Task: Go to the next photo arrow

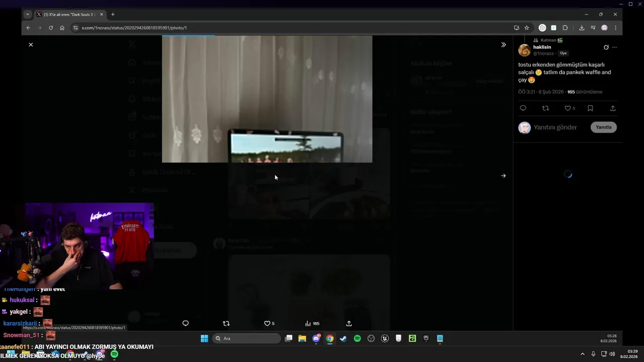Action: [503, 175]
